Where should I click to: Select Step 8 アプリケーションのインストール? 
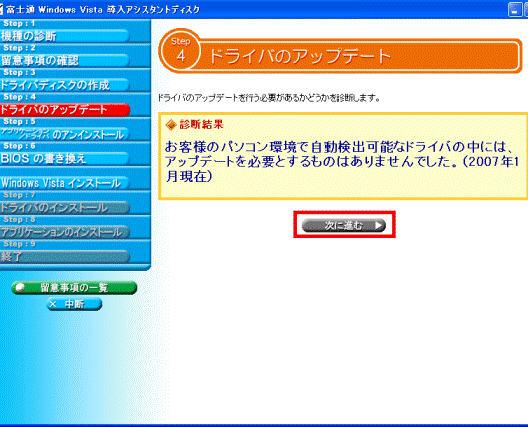pyautogui.click(x=65, y=232)
